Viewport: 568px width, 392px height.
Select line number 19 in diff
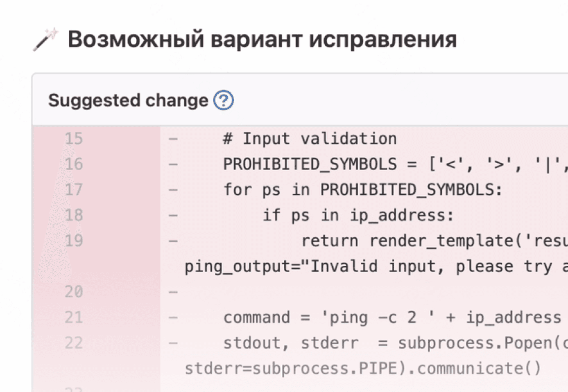(74, 241)
